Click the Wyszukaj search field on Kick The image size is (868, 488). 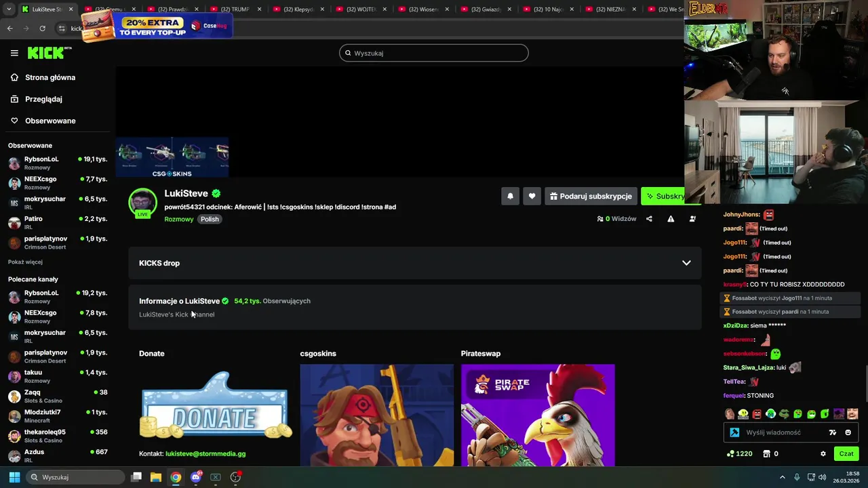coord(434,53)
